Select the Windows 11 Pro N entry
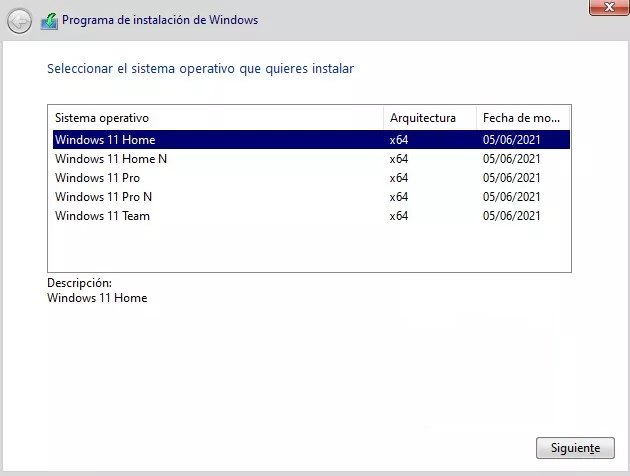 point(104,197)
